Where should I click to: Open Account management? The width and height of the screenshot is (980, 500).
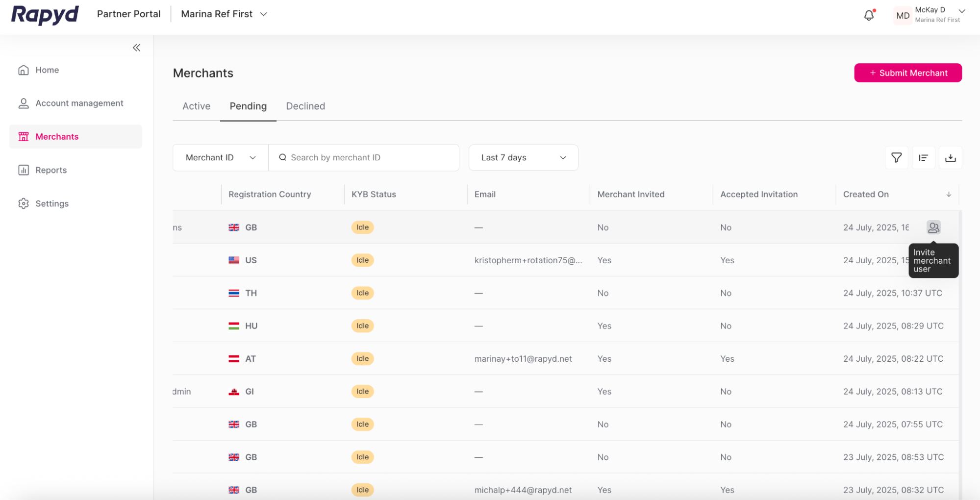79,103
